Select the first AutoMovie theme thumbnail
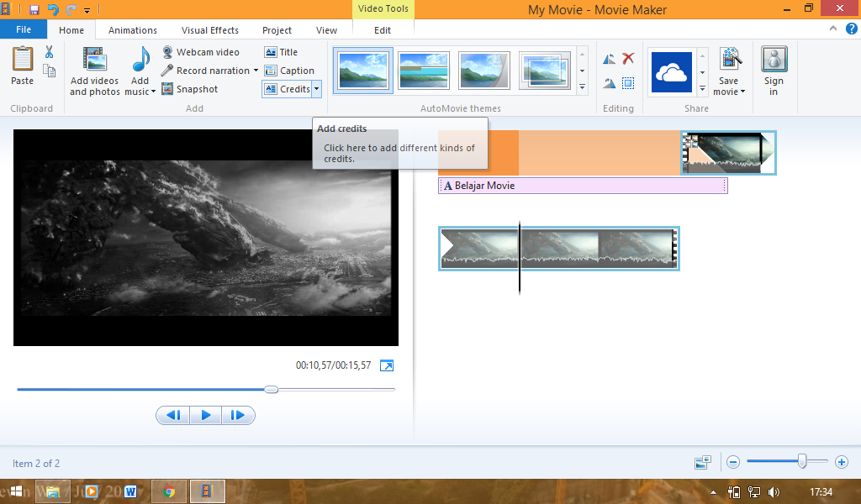861x504 pixels. point(363,71)
